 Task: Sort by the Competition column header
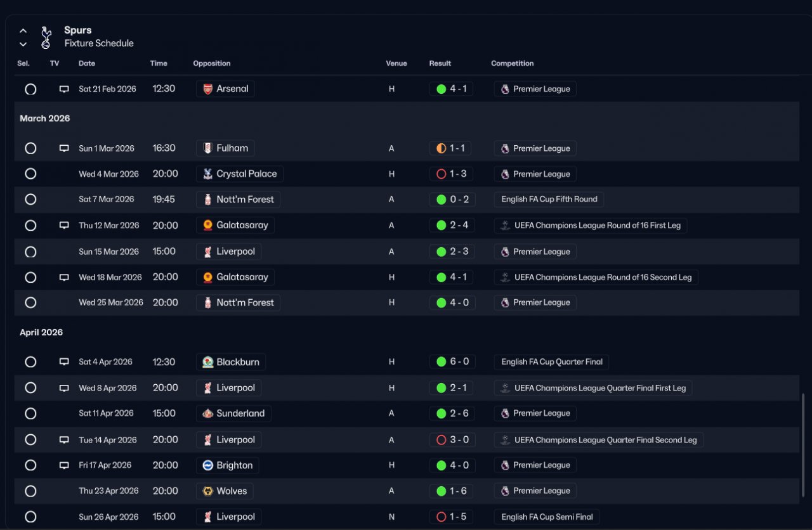pyautogui.click(x=512, y=63)
